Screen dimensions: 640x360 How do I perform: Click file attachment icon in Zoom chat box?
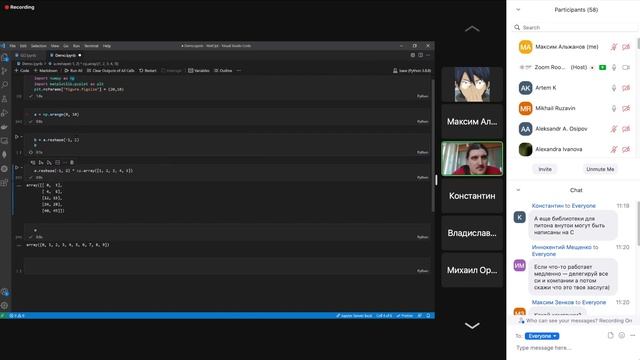click(611, 335)
